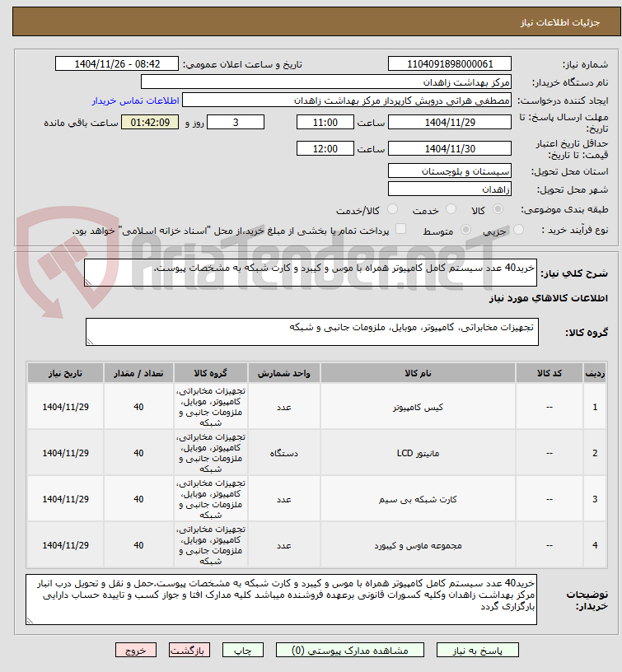
Task: Click resize grip of توضیحات خریدار box
Action: (x=30, y=620)
